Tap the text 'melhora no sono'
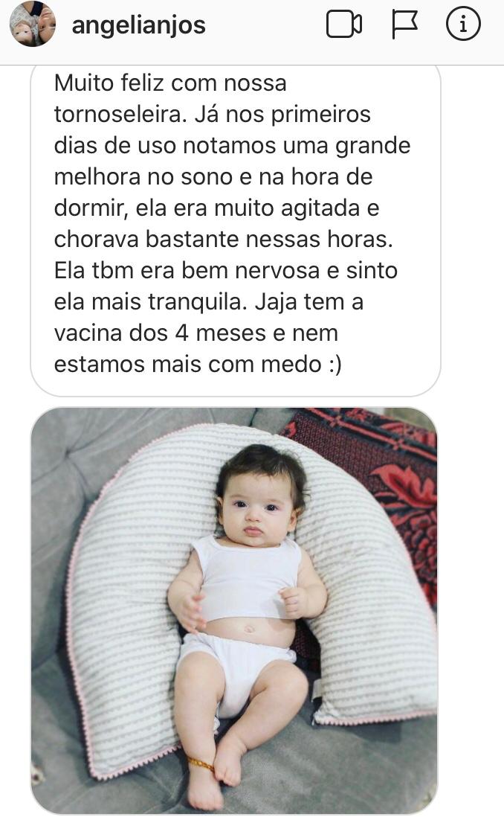 coord(143,176)
